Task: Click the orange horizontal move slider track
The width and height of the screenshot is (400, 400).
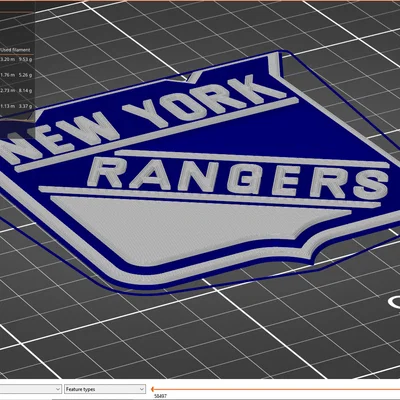Action: coord(277,389)
